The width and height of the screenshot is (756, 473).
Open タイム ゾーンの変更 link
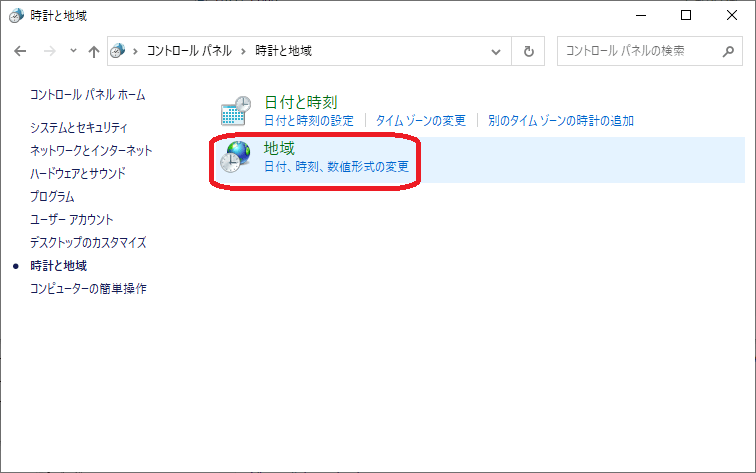click(x=420, y=120)
